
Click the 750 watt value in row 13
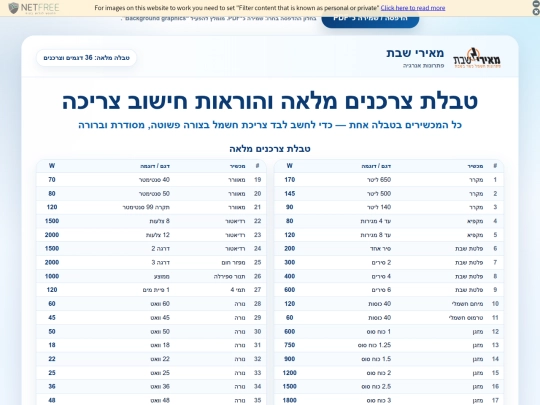290,345
